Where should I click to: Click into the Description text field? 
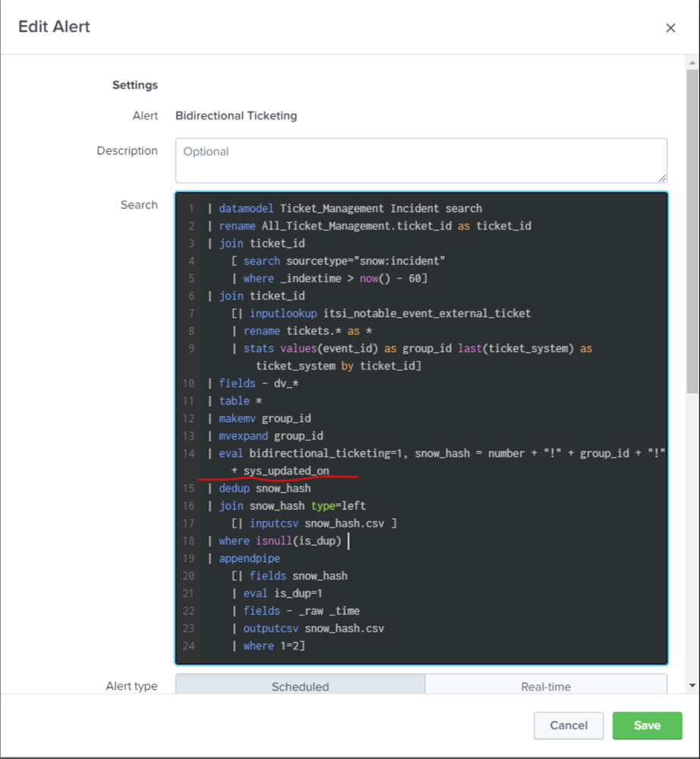421,161
